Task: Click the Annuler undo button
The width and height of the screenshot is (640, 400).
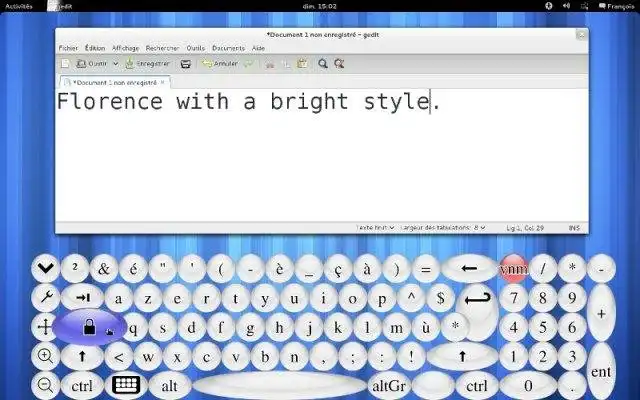Action: tap(220, 64)
